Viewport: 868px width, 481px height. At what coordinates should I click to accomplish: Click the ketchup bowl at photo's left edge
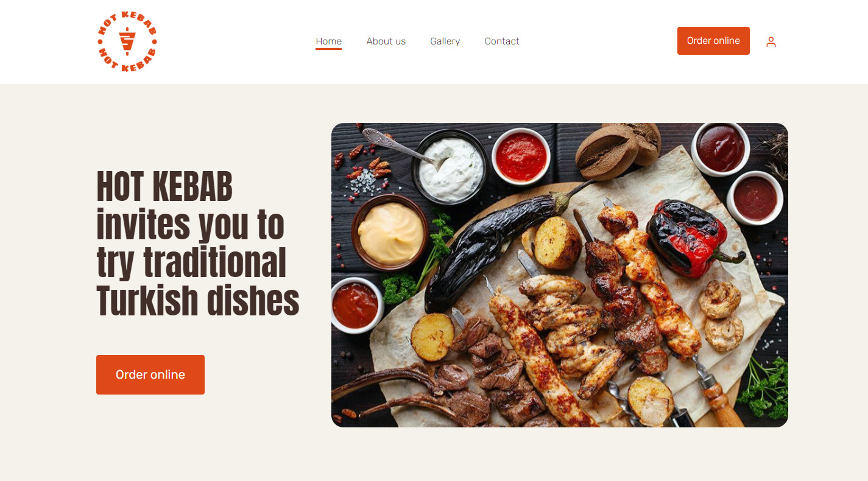(x=355, y=304)
